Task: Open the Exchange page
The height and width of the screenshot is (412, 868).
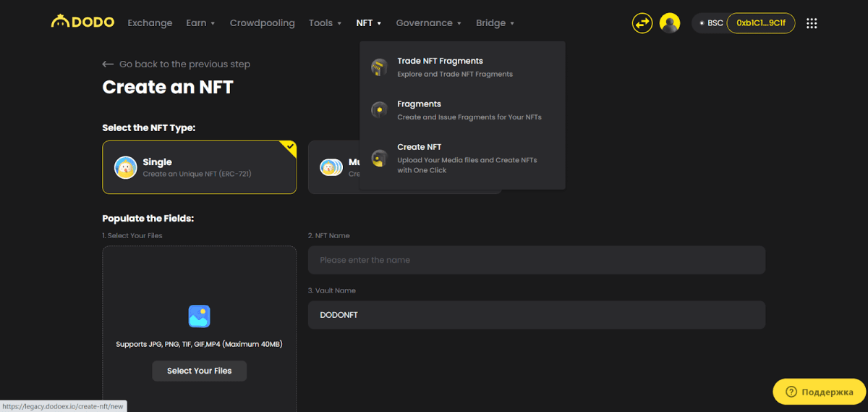Action: 150,23
